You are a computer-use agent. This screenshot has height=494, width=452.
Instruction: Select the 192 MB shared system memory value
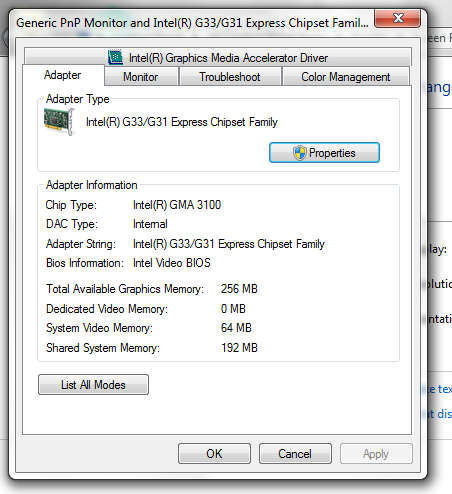240,348
